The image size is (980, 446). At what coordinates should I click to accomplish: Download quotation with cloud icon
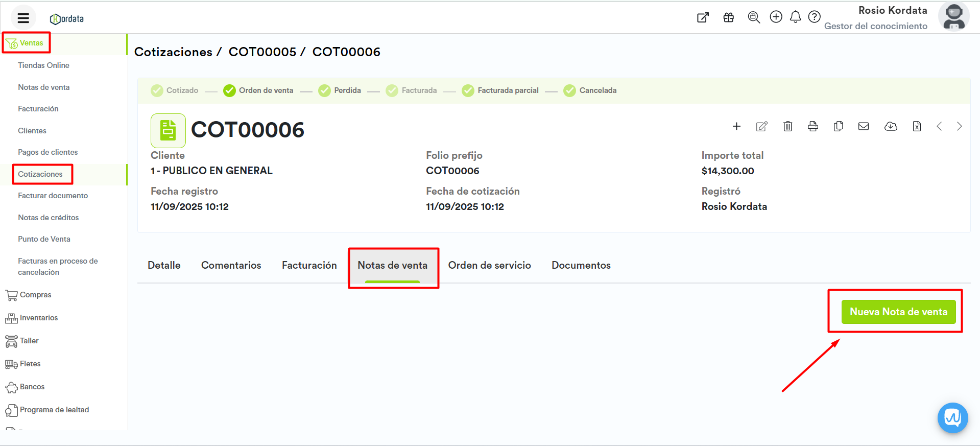click(x=890, y=126)
